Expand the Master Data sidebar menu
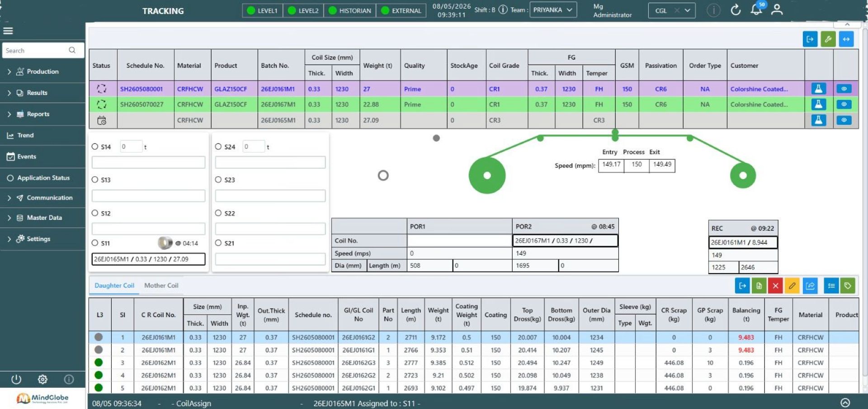This screenshot has height=409, width=868. click(42, 218)
